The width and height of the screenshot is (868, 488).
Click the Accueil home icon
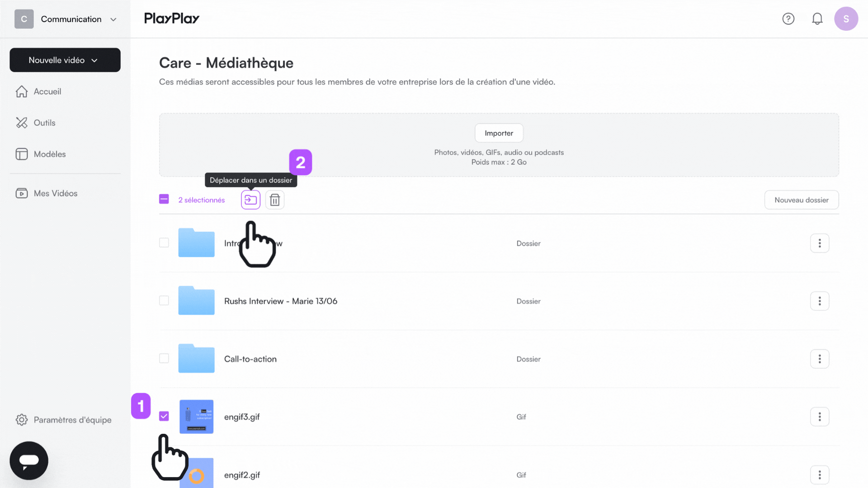coord(22,91)
